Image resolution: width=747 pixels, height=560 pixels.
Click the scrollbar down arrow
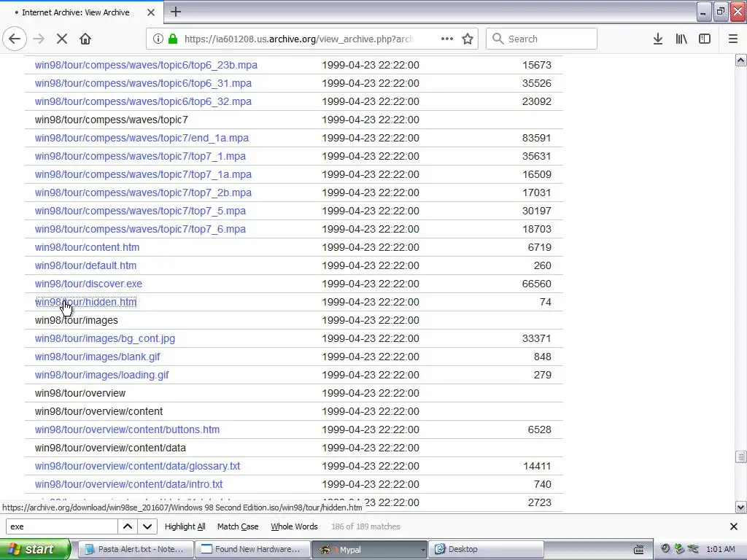[741, 507]
